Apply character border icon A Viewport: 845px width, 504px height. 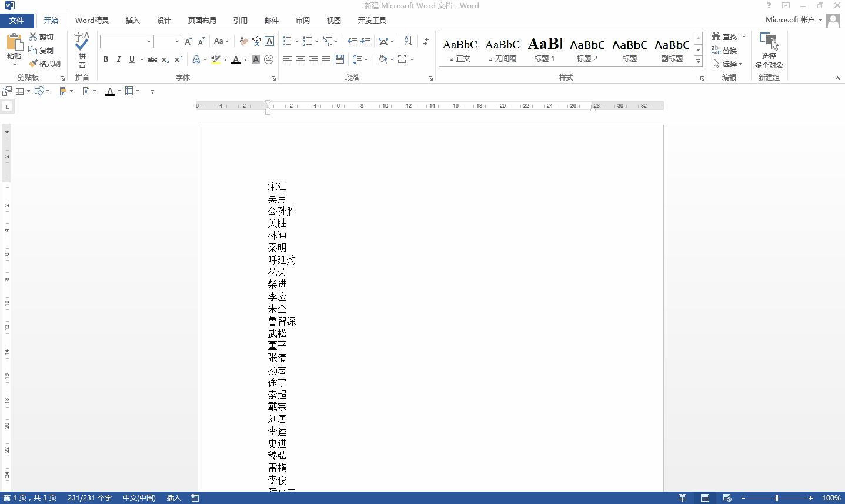[x=269, y=41]
